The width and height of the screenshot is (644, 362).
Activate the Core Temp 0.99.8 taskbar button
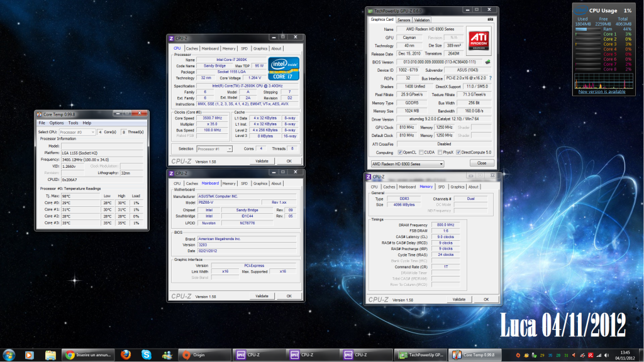tap(474, 355)
